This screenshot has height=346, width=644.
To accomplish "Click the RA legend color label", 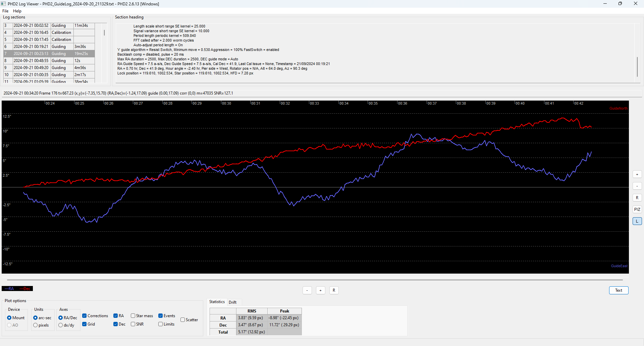I will (9, 289).
